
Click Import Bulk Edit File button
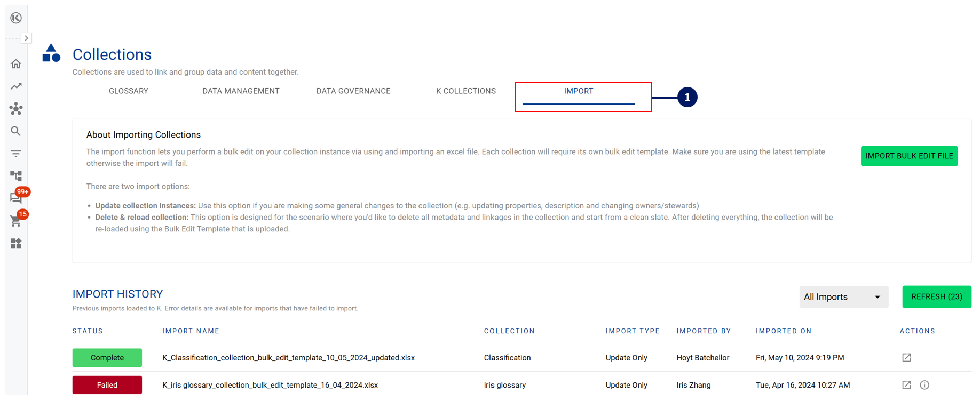908,156
